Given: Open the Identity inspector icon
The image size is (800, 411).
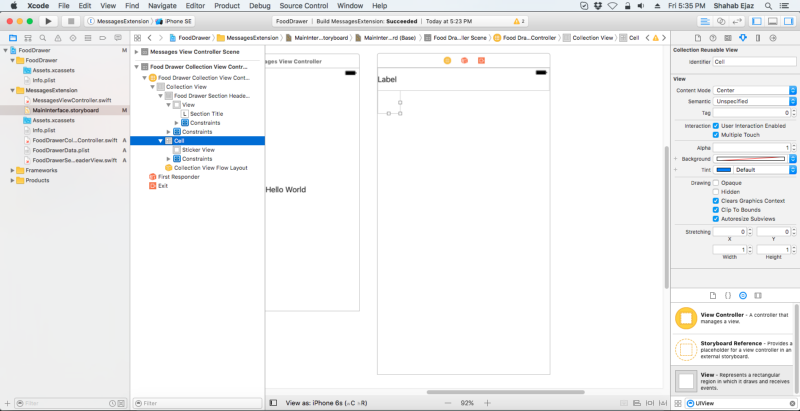Looking at the screenshot, I should (x=728, y=38).
